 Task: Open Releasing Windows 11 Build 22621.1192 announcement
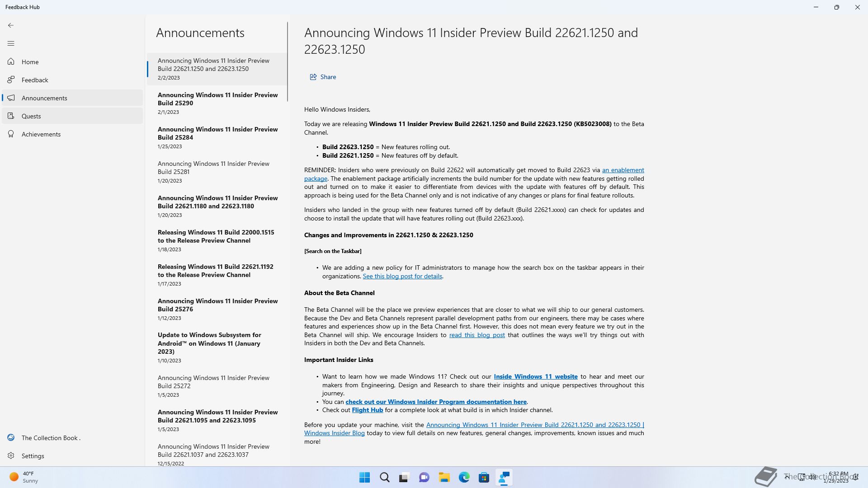pos(217,275)
